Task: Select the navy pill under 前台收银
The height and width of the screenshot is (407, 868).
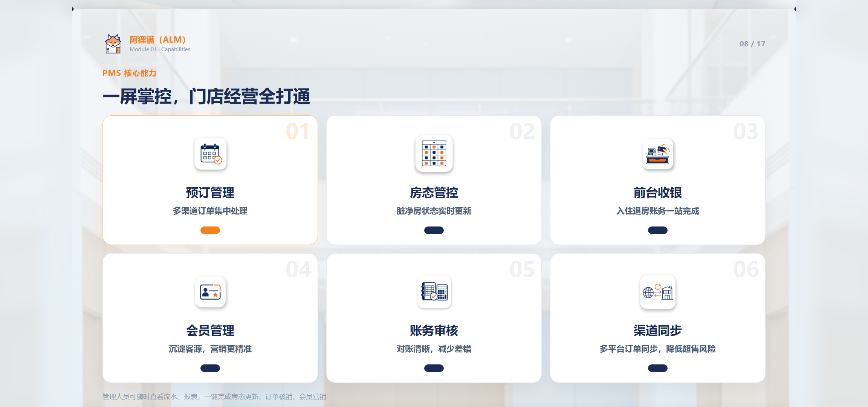Action: click(658, 230)
